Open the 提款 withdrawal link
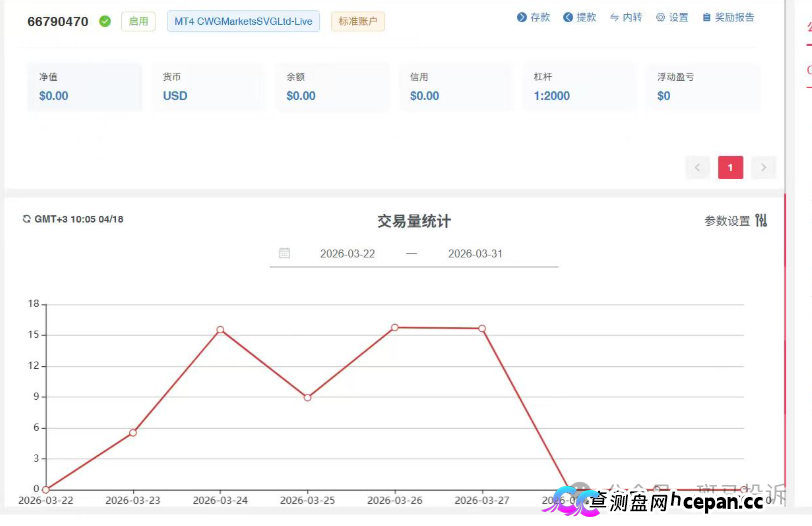 click(579, 17)
